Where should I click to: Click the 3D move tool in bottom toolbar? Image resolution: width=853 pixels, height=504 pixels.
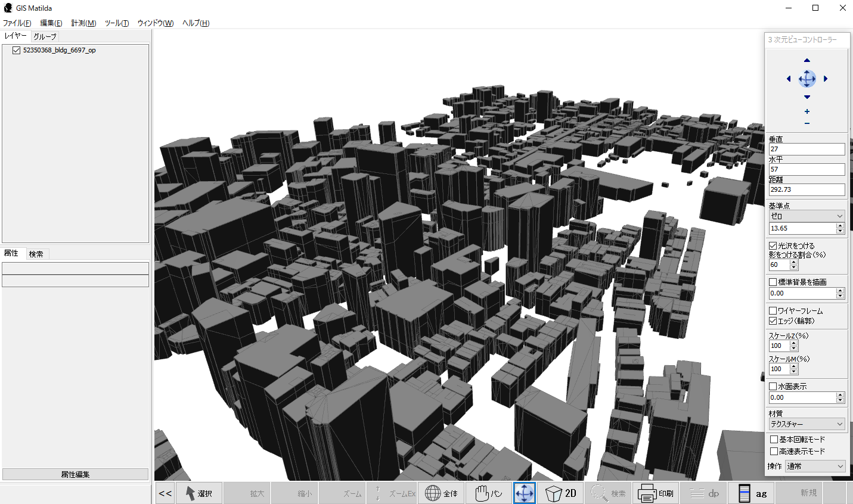point(525,493)
